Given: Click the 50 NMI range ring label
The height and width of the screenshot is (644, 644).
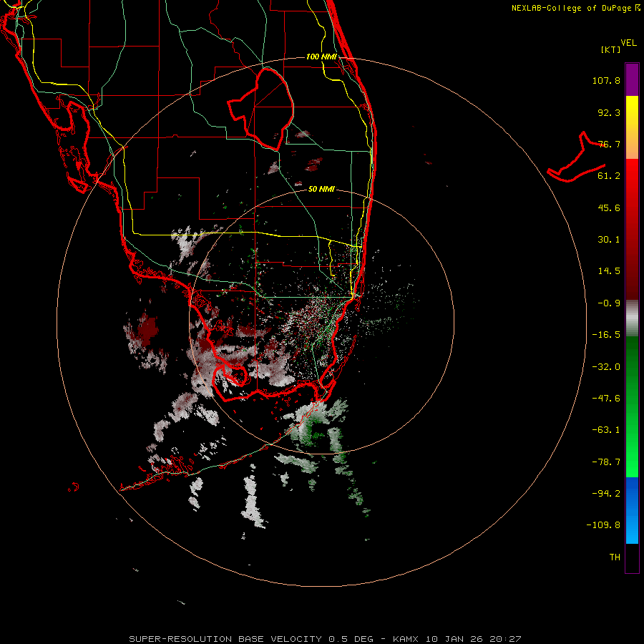Looking at the screenshot, I should pos(321,190).
